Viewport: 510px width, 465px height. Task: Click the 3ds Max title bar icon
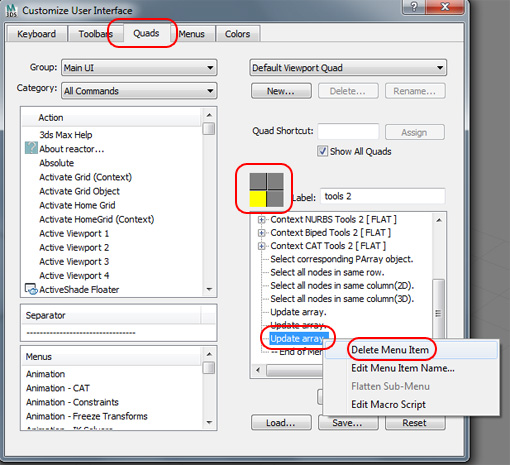click(11, 11)
